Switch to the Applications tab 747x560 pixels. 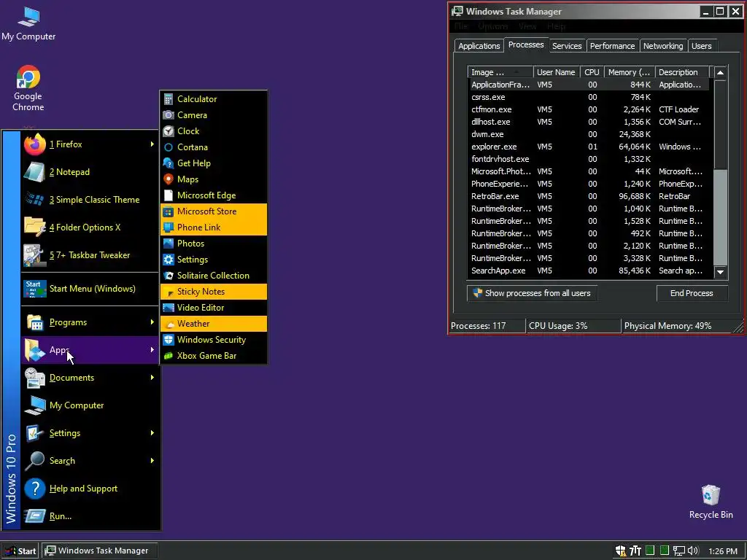pos(479,46)
